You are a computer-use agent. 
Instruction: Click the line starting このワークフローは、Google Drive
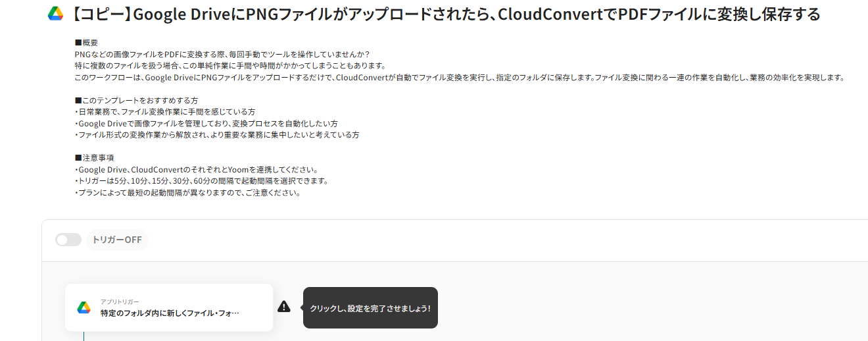(x=460, y=77)
